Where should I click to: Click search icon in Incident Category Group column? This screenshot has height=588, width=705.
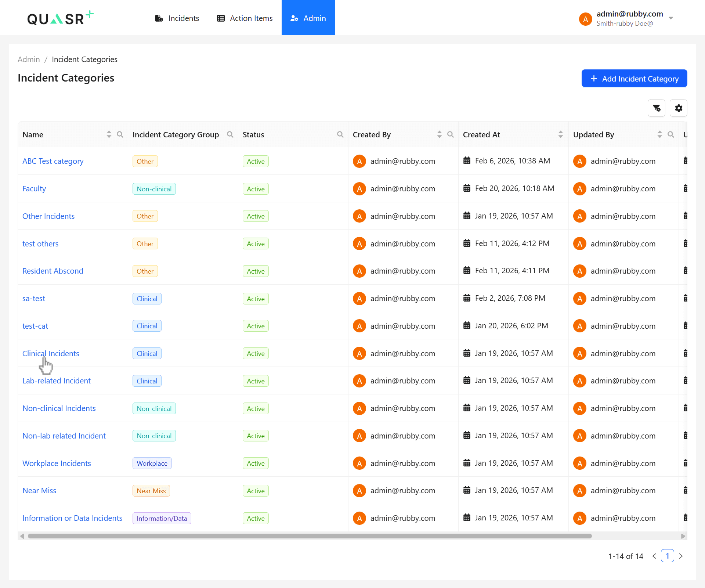coord(230,134)
